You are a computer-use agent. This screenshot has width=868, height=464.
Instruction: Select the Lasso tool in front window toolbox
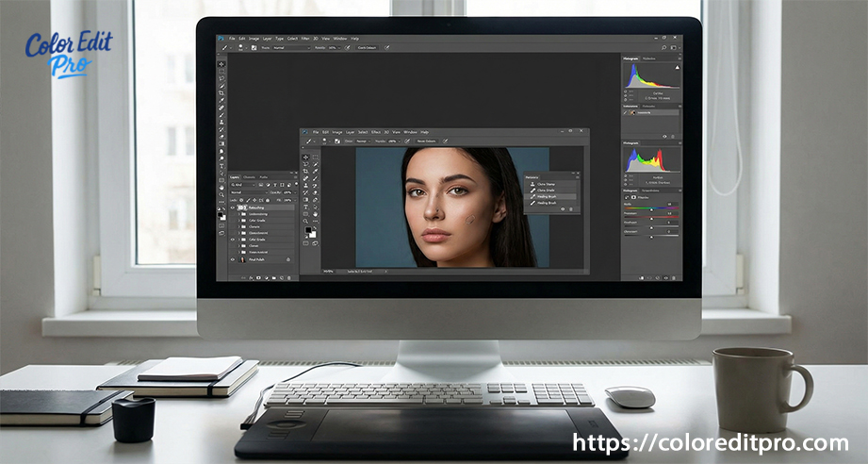(305, 164)
